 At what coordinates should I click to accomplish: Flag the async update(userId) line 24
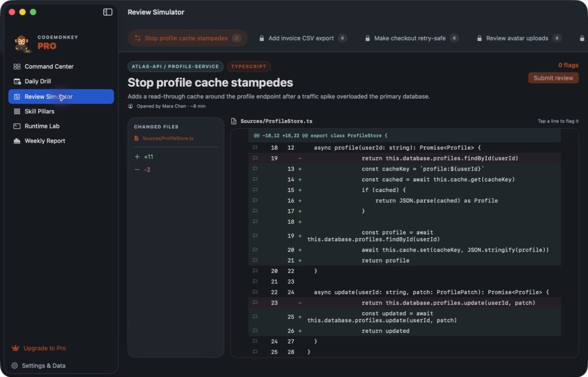click(x=255, y=292)
